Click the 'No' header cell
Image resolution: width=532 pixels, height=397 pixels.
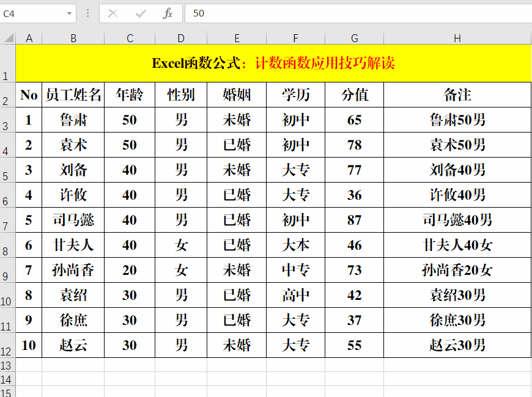(29, 95)
